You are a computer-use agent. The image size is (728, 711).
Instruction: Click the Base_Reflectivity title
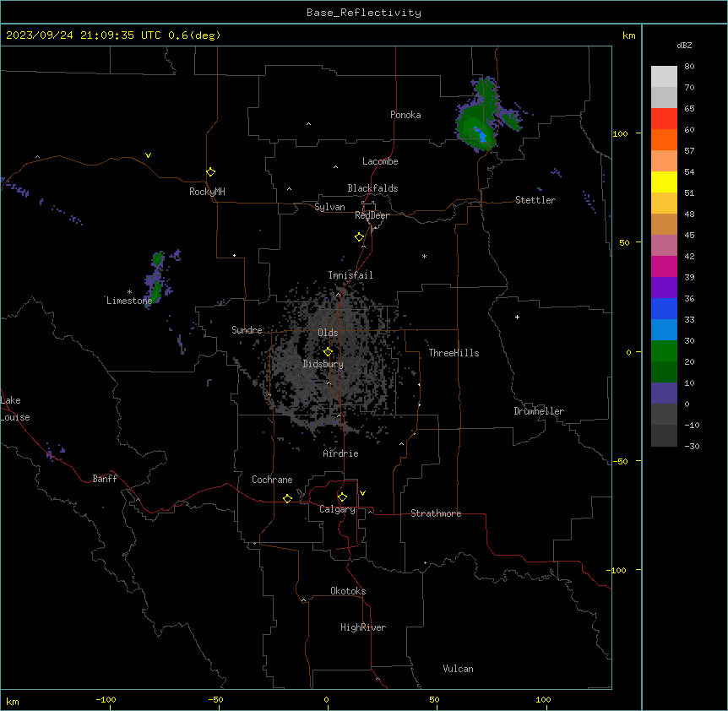(x=364, y=13)
